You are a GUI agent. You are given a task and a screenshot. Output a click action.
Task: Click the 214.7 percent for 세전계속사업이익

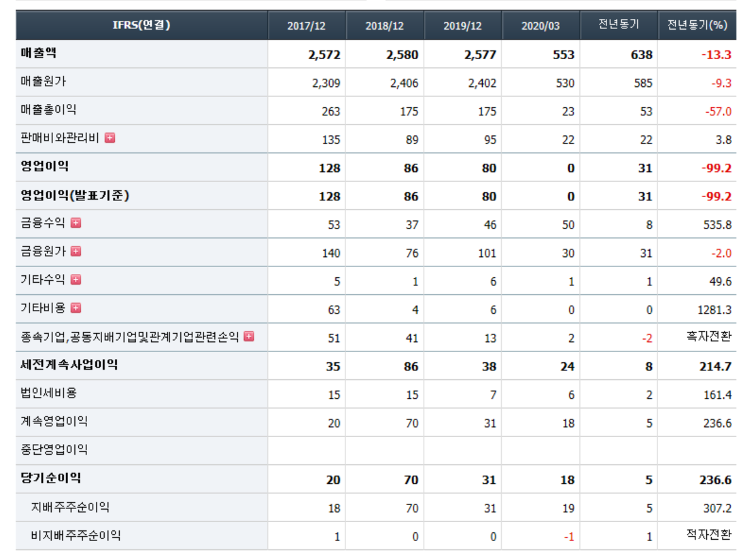[x=715, y=367]
